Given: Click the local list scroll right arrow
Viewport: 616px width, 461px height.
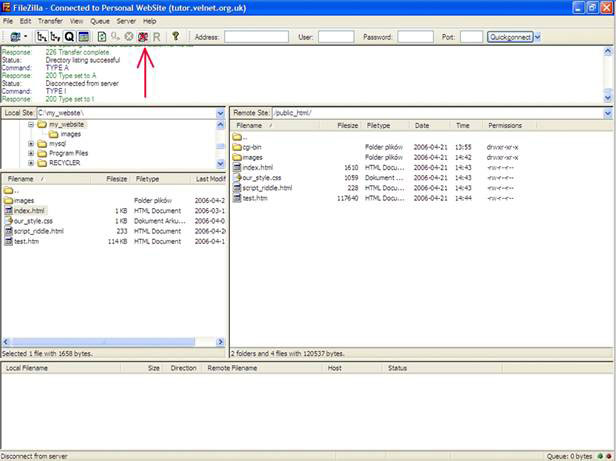Looking at the screenshot, I should (220, 342).
